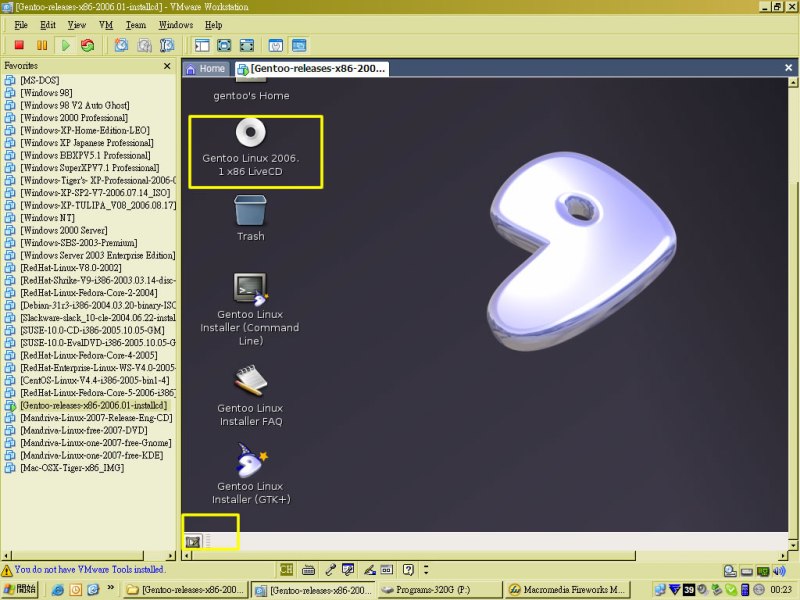Viewport: 800px width, 600px height.
Task: Close the current VM tab
Action: [788, 67]
